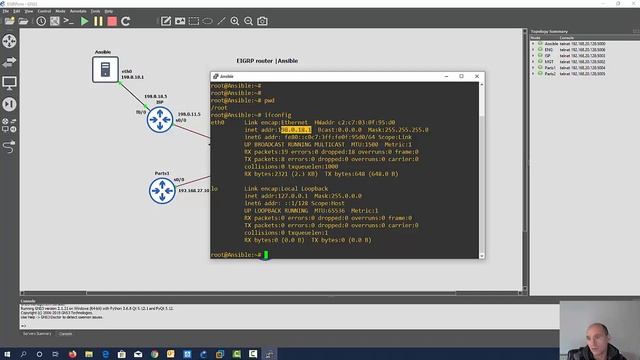640x360 pixels.
Task: Toggle show/hide interface labels
Action: (x=54, y=21)
